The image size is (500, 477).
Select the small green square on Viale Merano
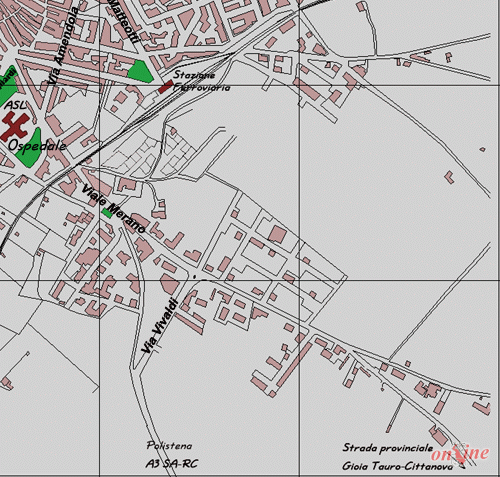[x=107, y=213]
